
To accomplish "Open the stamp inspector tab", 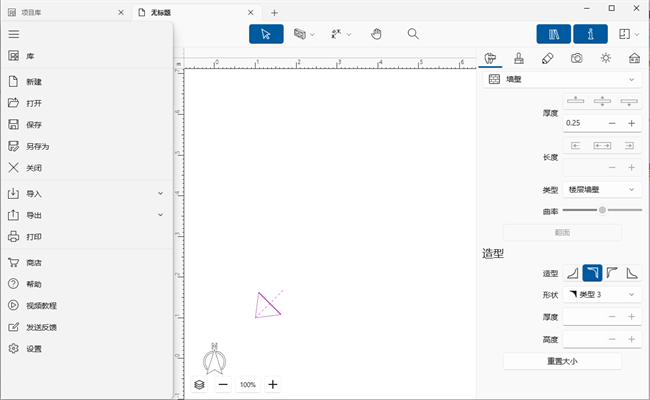I will coord(519,58).
